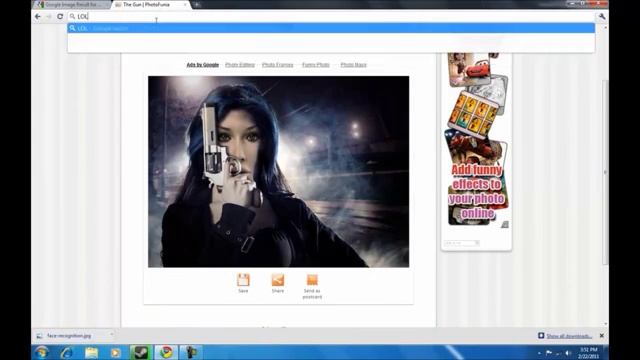The image size is (640, 360).
Task: Open a new tab with the plus button
Action: click(x=197, y=4)
